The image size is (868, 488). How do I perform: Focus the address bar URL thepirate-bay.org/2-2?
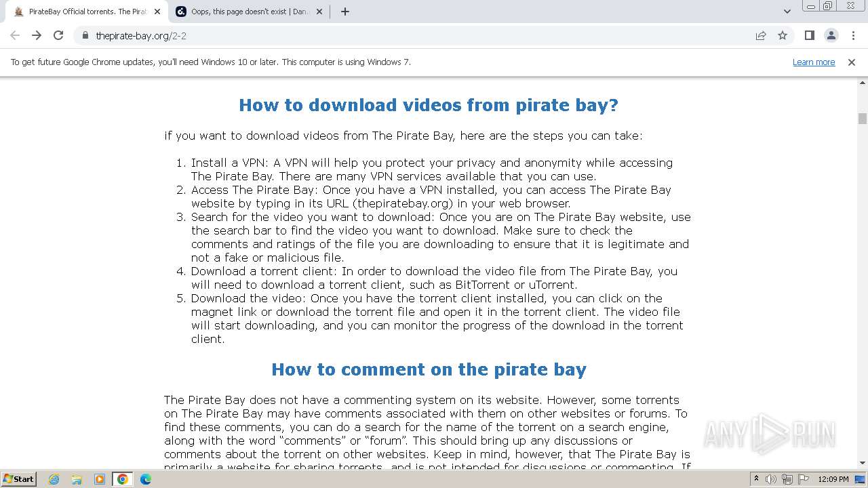pos(141,35)
